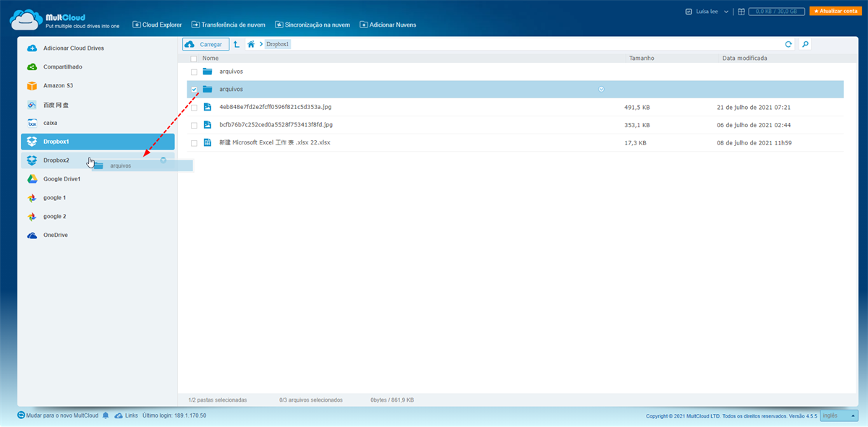The image size is (868, 427).
Task: Click the Carregar upload button
Action: 205,44
